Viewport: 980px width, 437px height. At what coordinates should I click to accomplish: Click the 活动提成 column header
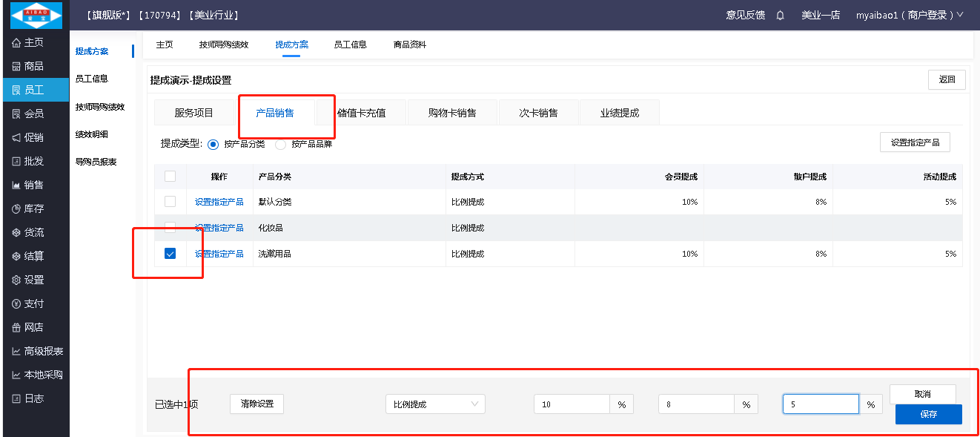click(x=939, y=177)
